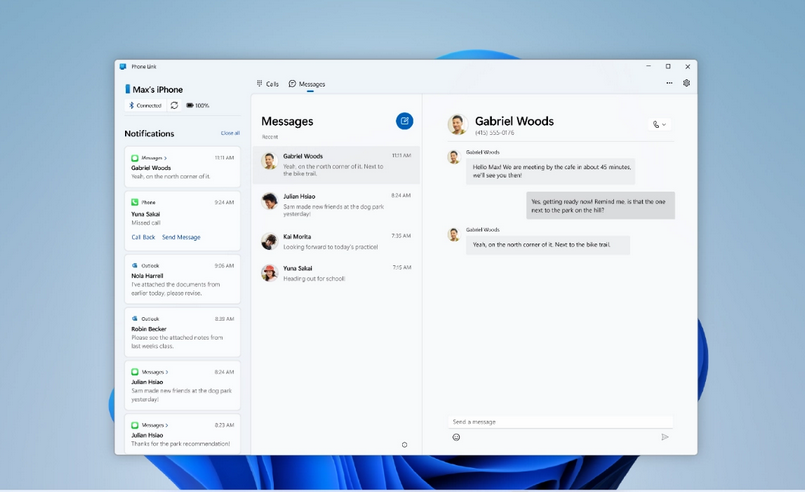Viewport: 805px width, 492px height.
Task: Open Julian Hsiao conversation in message list
Action: tap(336, 204)
